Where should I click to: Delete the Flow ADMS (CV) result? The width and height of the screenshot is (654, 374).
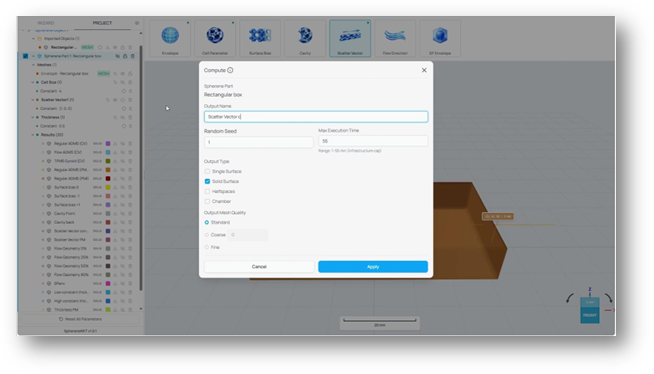(130, 152)
